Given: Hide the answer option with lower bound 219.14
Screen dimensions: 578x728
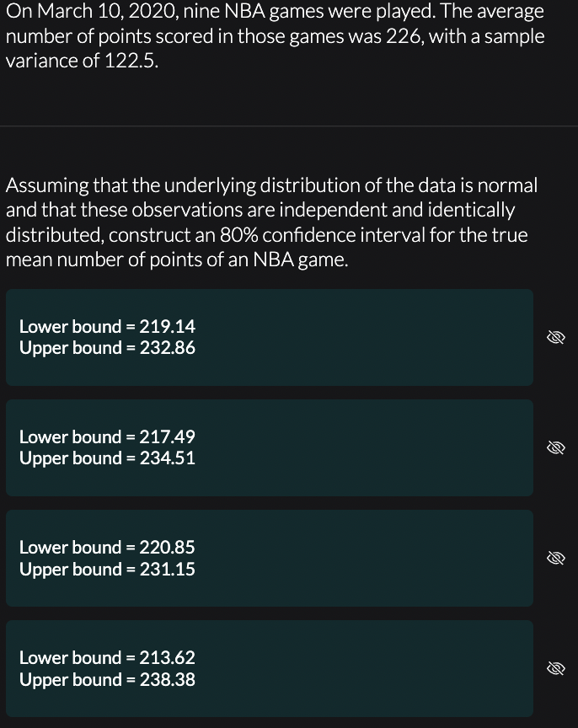Looking at the screenshot, I should pos(556,338).
